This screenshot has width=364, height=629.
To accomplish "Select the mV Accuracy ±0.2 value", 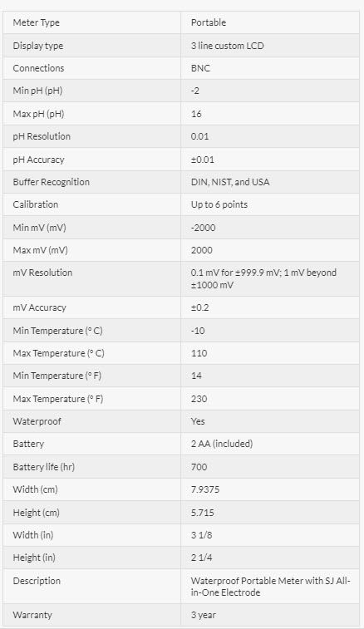I will pos(199,307).
